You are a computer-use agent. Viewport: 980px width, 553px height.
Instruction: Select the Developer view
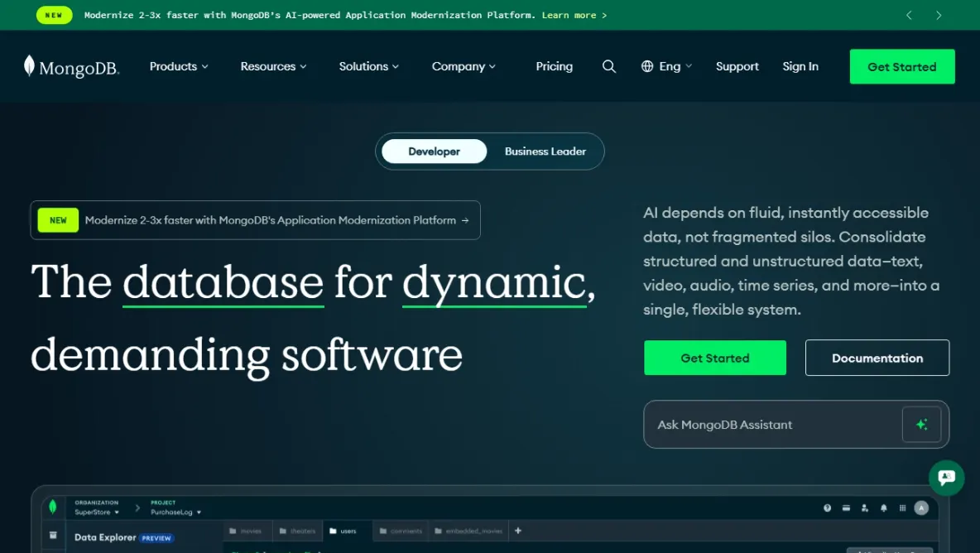(434, 151)
